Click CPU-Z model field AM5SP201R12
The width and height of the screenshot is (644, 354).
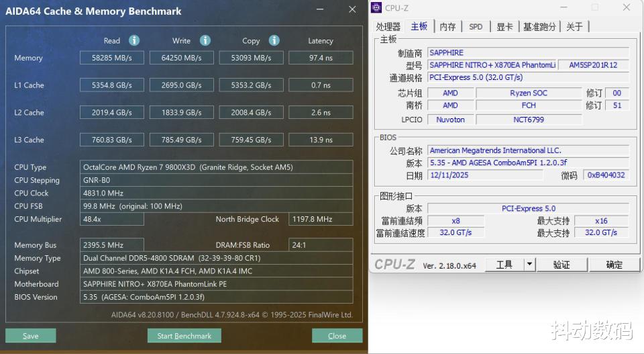click(593, 65)
